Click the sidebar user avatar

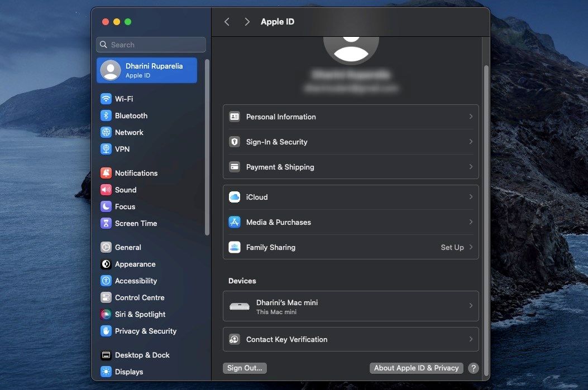coord(110,70)
